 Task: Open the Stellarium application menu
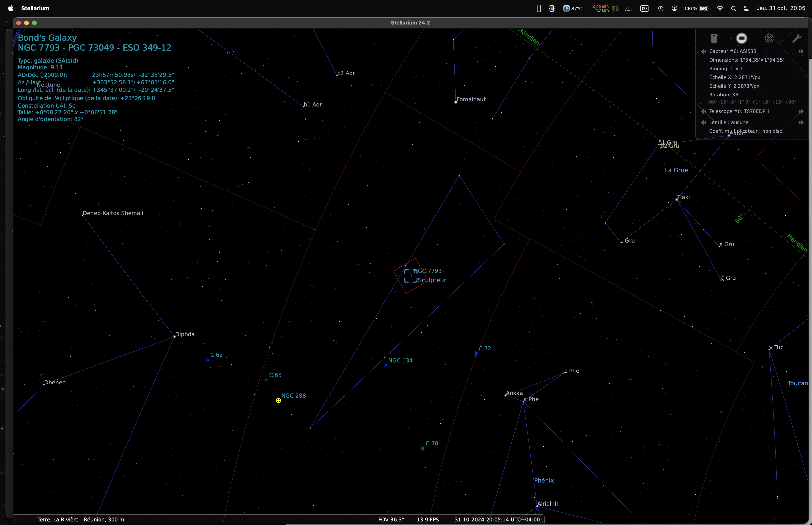pyautogui.click(x=35, y=8)
